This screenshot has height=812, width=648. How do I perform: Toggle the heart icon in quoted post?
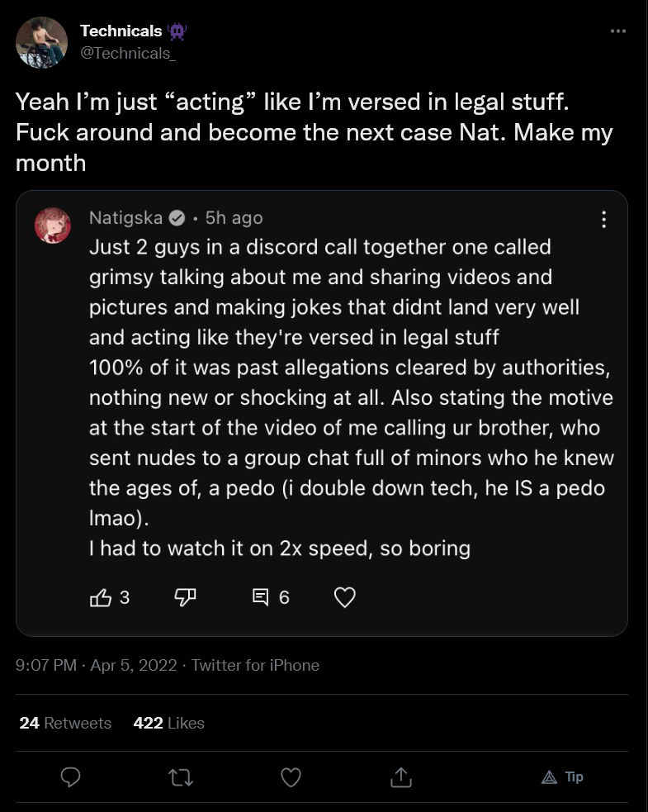[345, 597]
